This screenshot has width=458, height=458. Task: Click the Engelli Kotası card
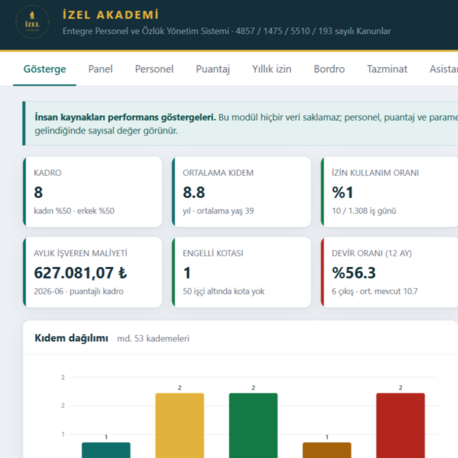pyautogui.click(x=241, y=272)
